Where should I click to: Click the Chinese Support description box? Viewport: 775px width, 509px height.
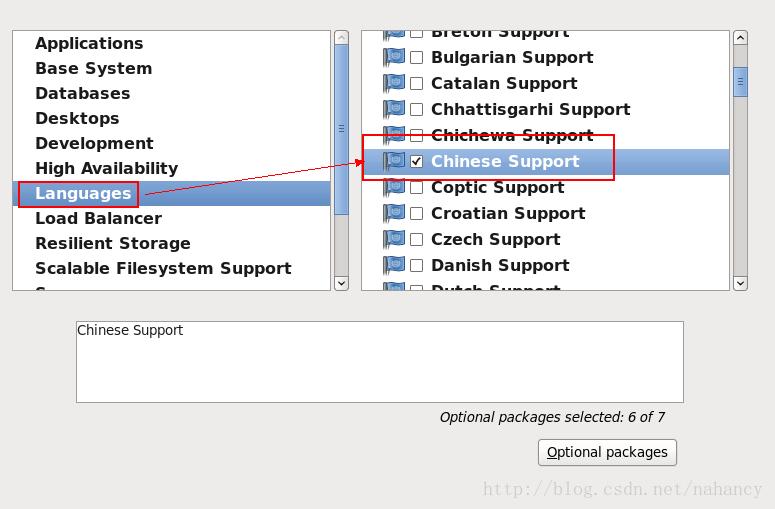click(x=379, y=361)
